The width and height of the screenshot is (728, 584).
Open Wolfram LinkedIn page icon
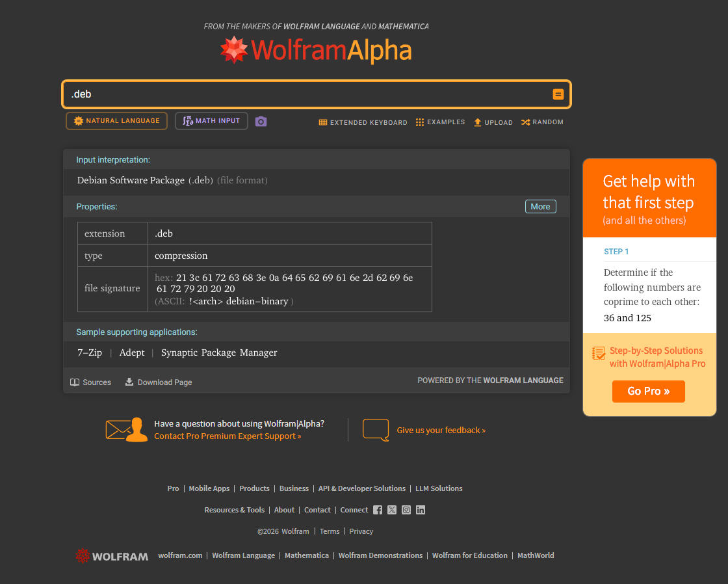point(421,510)
